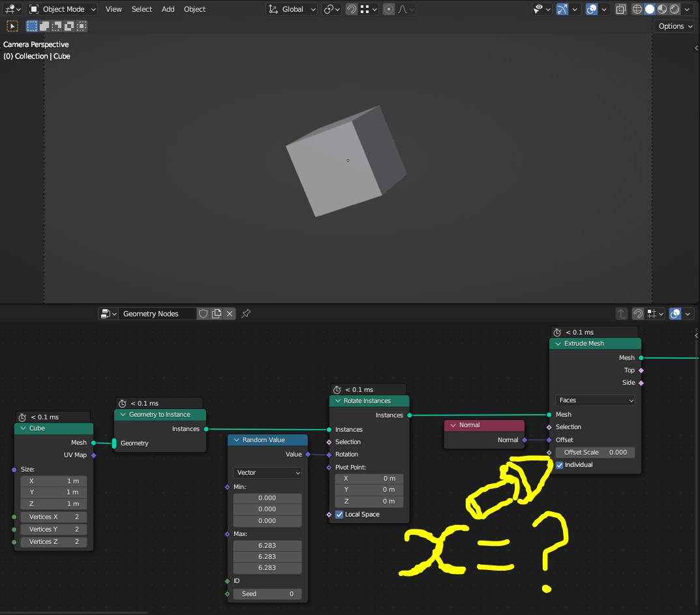Adjust the Vertices X field

point(53,517)
